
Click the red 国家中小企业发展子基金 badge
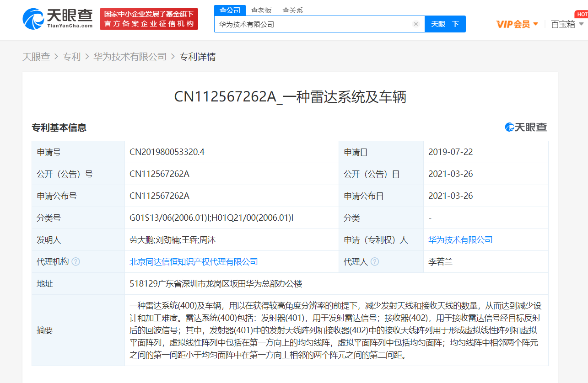point(148,19)
